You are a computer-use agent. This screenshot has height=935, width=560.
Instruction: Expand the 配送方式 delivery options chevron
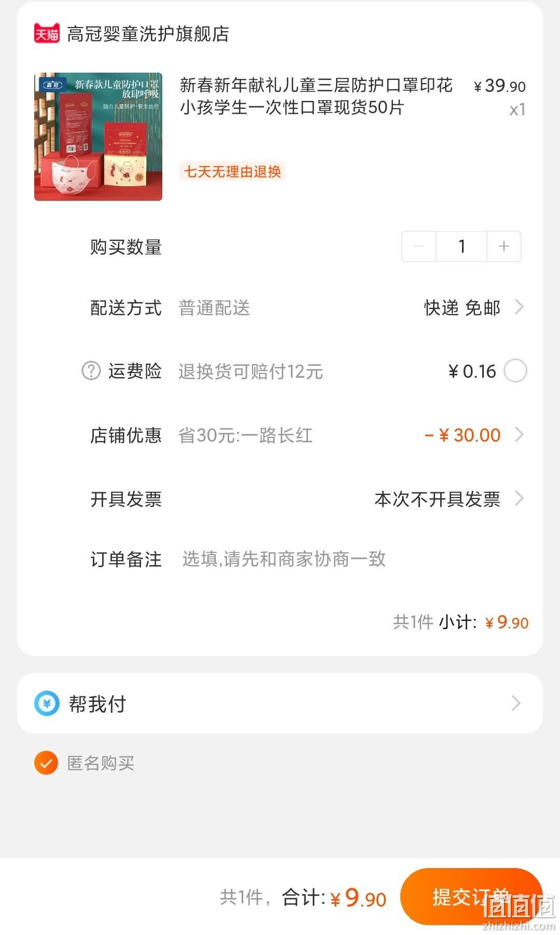[519, 307]
